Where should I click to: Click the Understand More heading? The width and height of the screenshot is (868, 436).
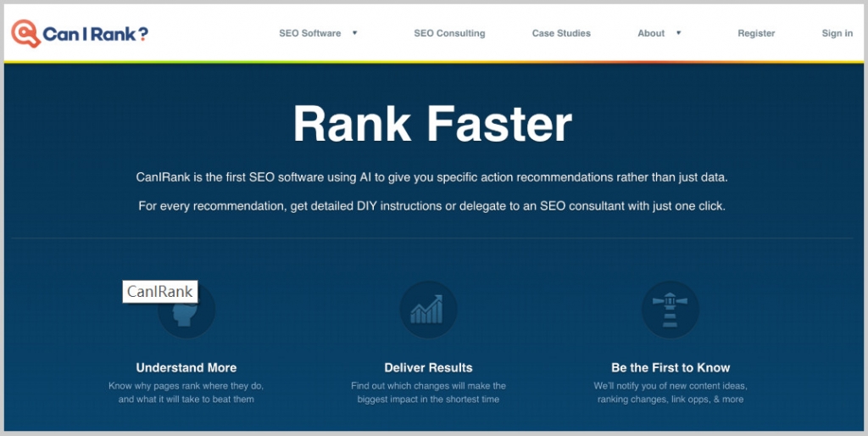click(x=186, y=367)
